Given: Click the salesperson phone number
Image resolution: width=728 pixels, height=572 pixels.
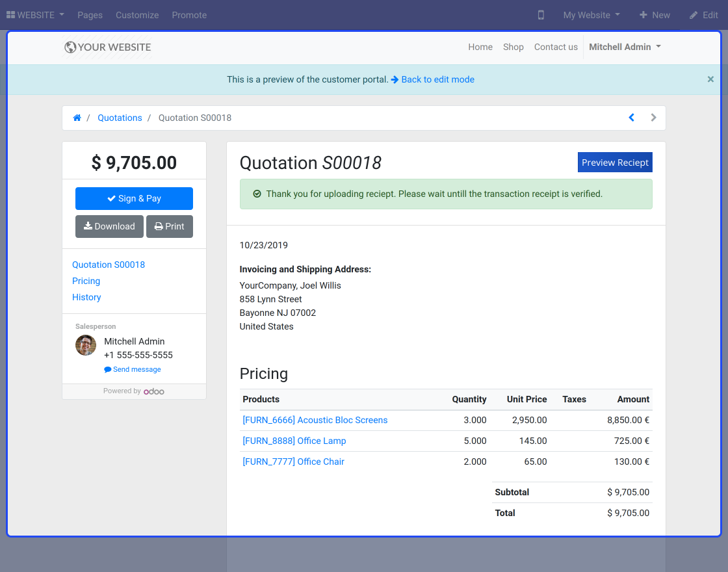Looking at the screenshot, I should tap(138, 355).
